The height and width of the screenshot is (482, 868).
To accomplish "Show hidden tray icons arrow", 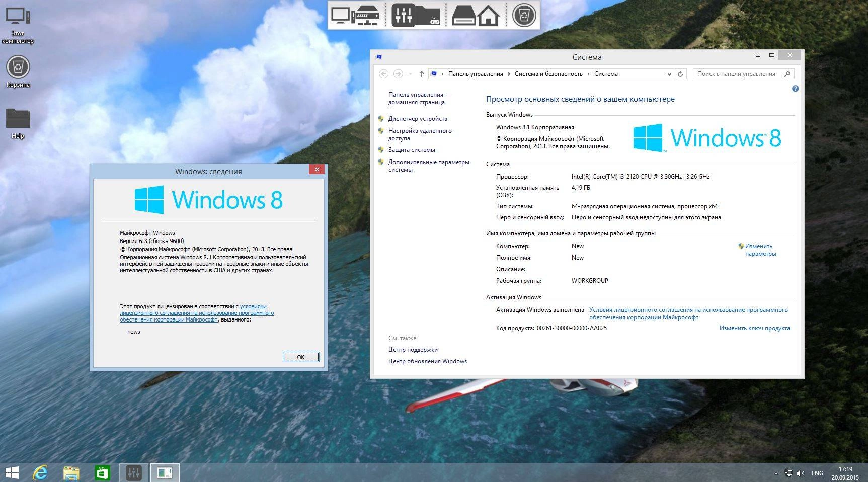I will click(x=776, y=473).
